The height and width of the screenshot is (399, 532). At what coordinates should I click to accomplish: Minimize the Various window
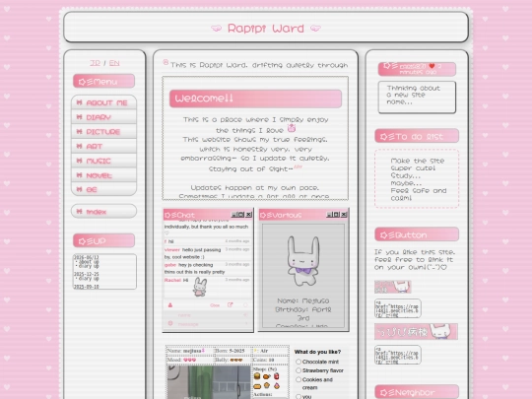[x=329, y=215]
